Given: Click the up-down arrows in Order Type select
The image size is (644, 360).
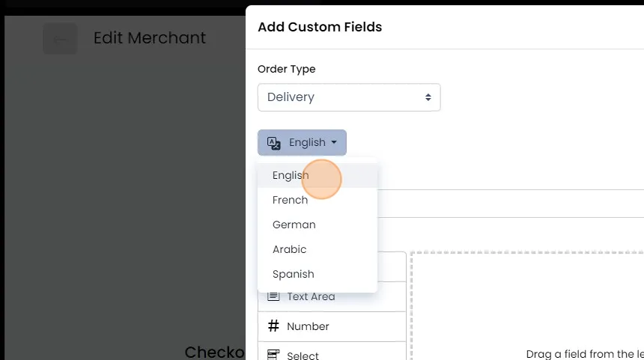Looking at the screenshot, I should pyautogui.click(x=428, y=97).
